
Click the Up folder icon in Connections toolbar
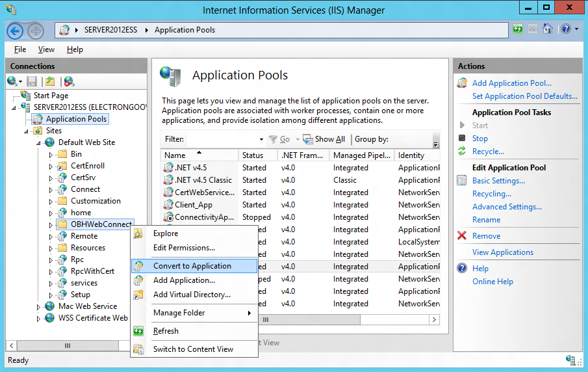click(x=50, y=81)
